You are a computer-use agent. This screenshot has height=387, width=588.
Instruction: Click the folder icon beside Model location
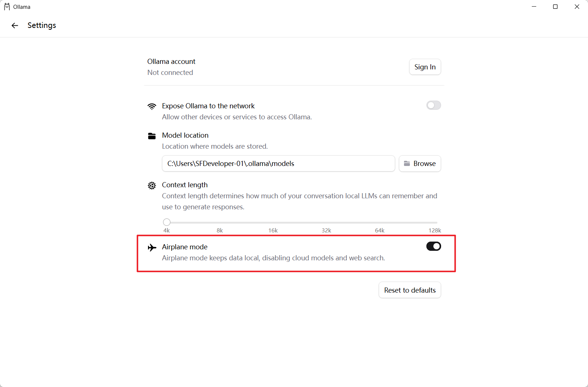[152, 136]
